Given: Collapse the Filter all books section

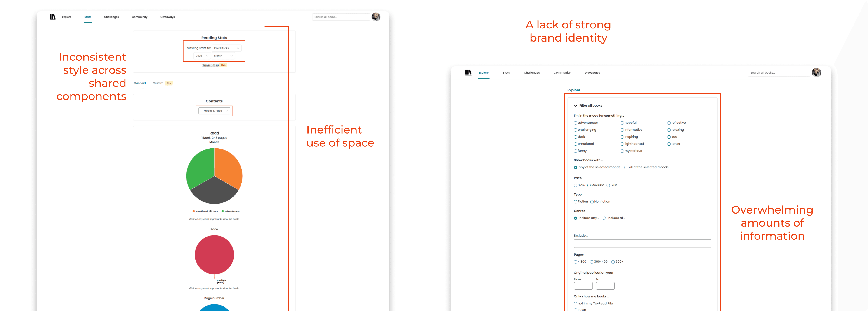Looking at the screenshot, I should click(x=576, y=106).
